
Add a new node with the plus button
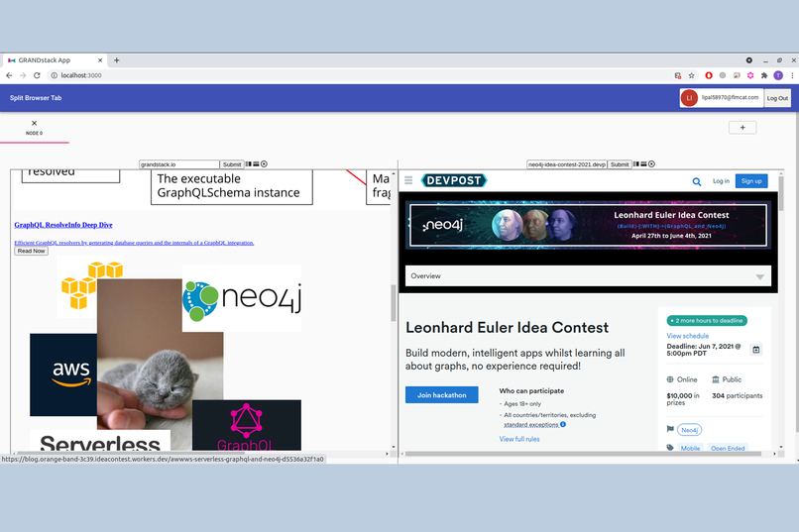coord(742,127)
